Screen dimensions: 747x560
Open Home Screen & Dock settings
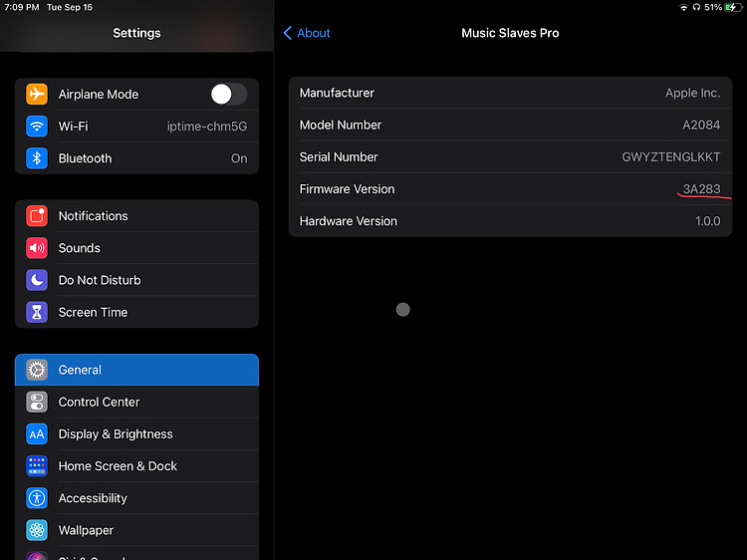[136, 466]
